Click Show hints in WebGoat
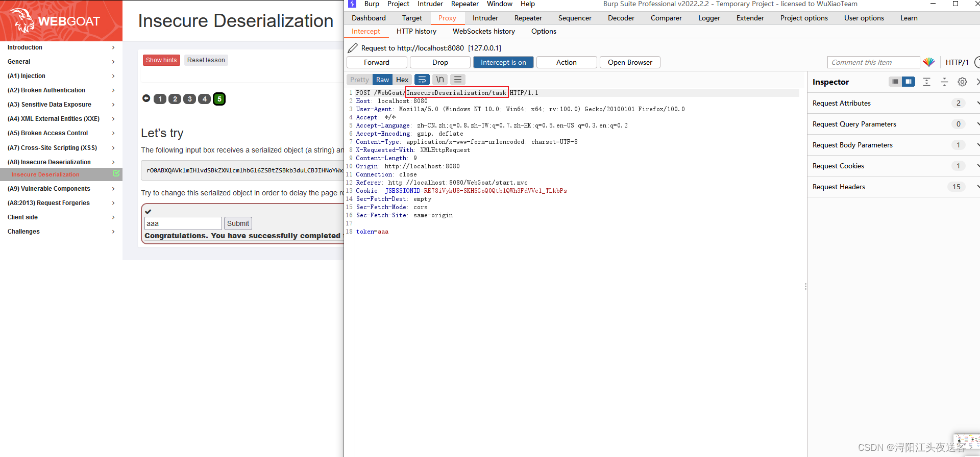The image size is (980, 457). click(x=161, y=60)
